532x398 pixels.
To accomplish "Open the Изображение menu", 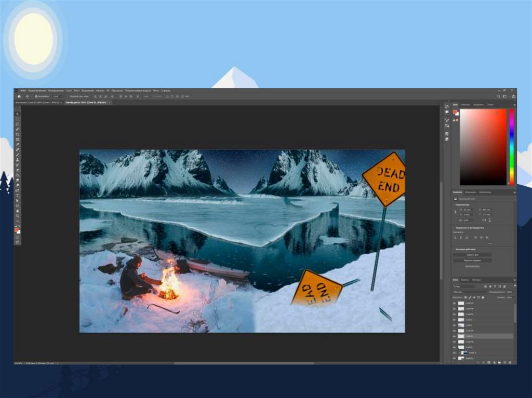I will 56,91.
